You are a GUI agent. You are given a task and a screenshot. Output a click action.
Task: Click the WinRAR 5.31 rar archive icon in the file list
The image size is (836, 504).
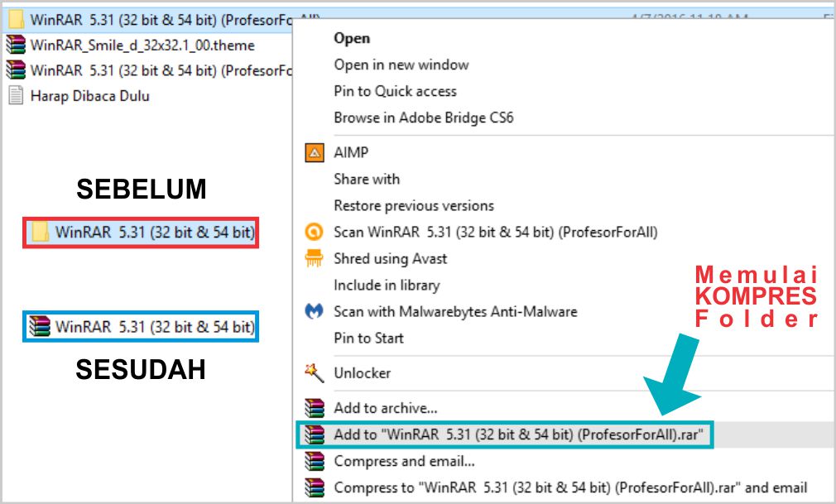pos(16,70)
